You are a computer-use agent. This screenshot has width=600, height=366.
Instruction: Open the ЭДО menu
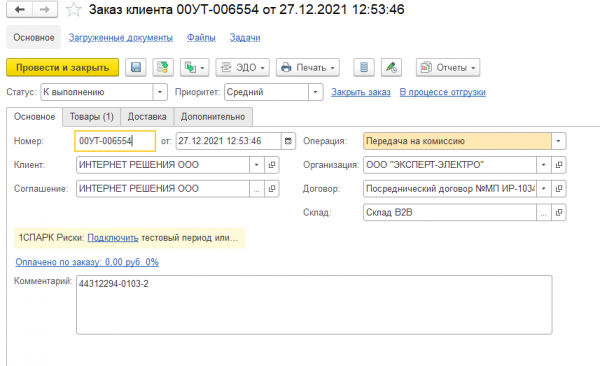[243, 67]
